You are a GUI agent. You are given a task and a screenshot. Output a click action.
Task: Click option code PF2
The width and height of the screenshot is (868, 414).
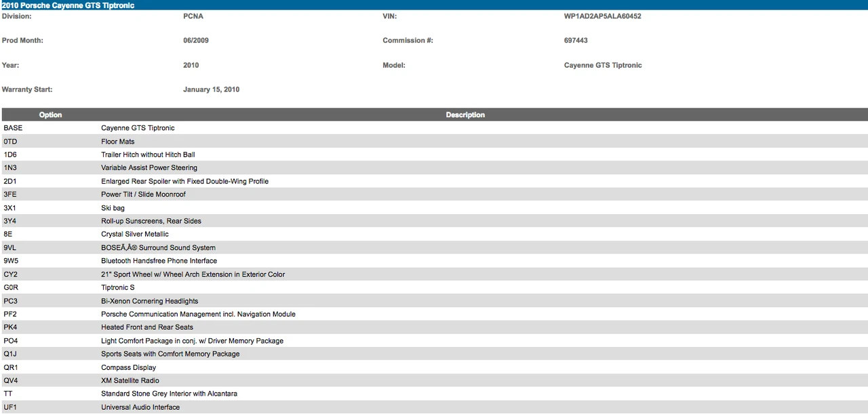(x=11, y=314)
